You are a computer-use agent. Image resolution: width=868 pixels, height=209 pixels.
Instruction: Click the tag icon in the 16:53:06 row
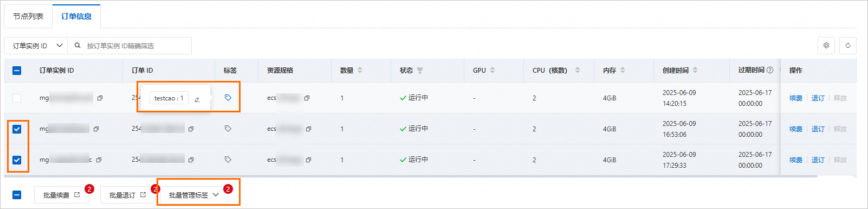coord(228,129)
